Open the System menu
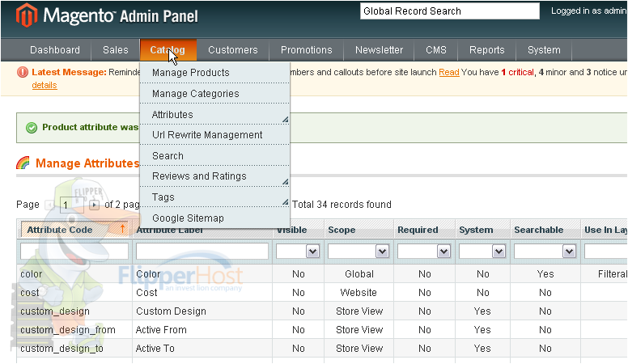This screenshot has width=628, height=364. [544, 50]
